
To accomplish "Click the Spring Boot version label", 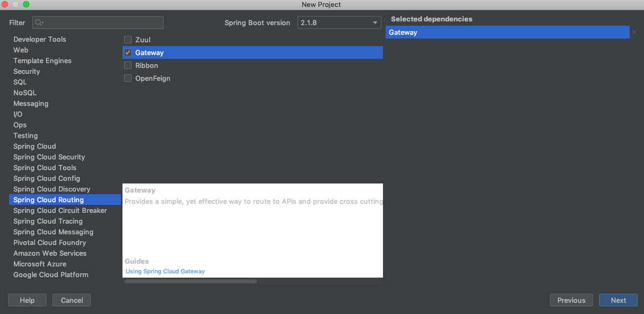I will [257, 22].
